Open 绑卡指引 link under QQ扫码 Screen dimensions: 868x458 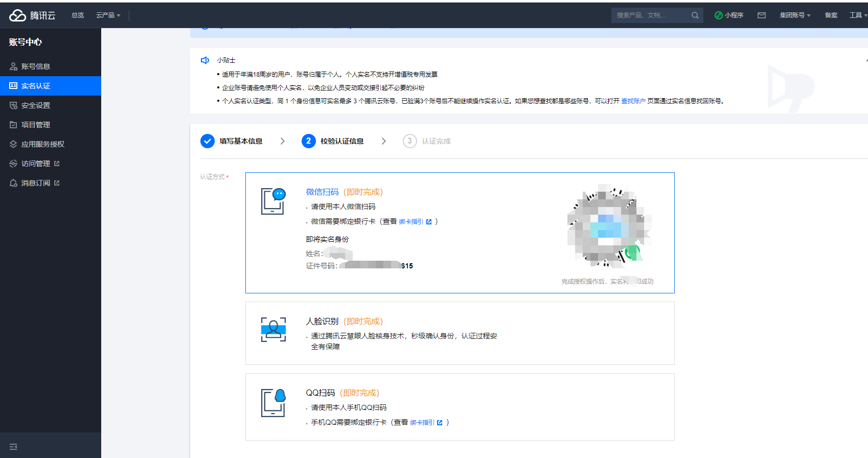coord(422,423)
